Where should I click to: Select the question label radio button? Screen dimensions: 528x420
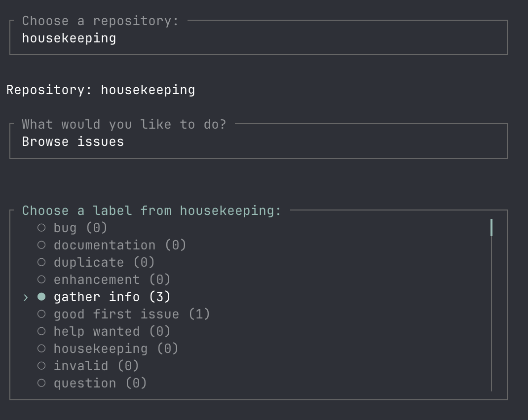click(41, 383)
